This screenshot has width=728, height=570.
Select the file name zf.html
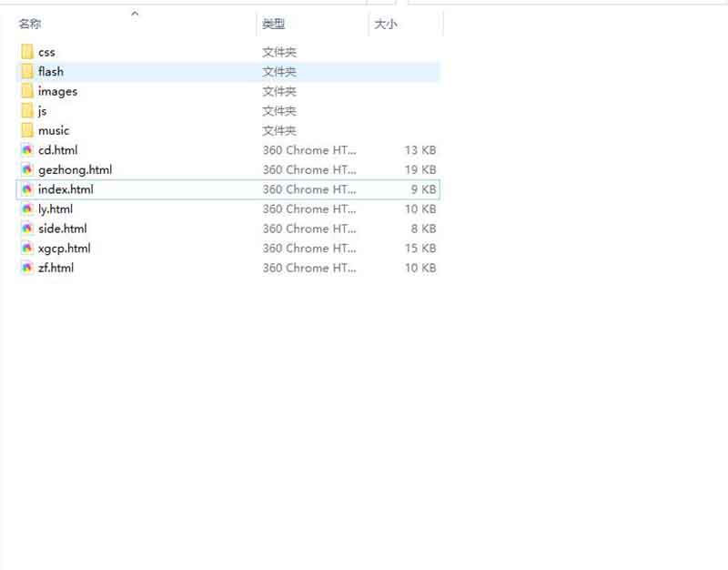coord(56,268)
